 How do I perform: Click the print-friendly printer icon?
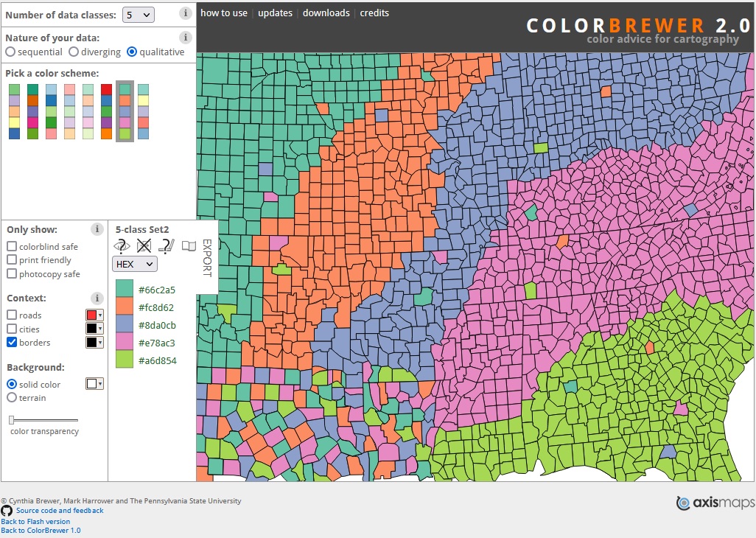(x=144, y=246)
